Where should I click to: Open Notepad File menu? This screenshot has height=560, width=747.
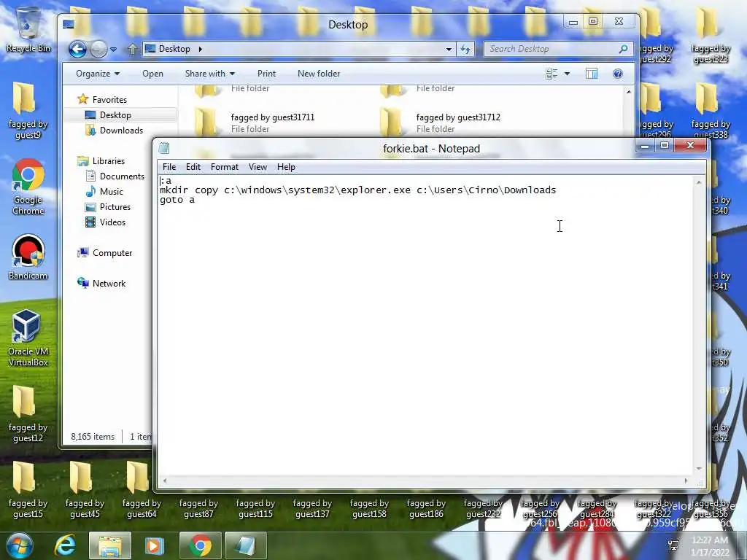(x=169, y=167)
